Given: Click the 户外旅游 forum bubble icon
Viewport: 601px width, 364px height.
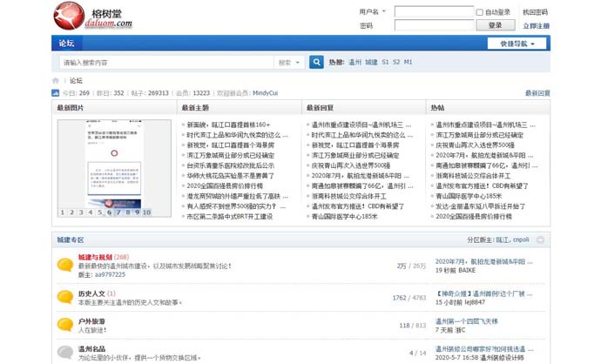Looking at the screenshot, I should 64,325.
